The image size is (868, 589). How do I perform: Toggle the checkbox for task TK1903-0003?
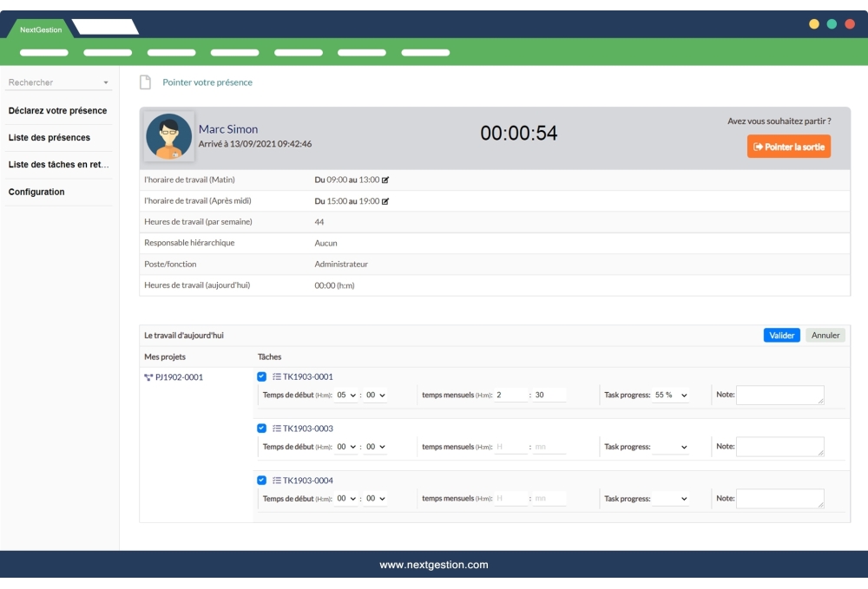[x=262, y=429]
